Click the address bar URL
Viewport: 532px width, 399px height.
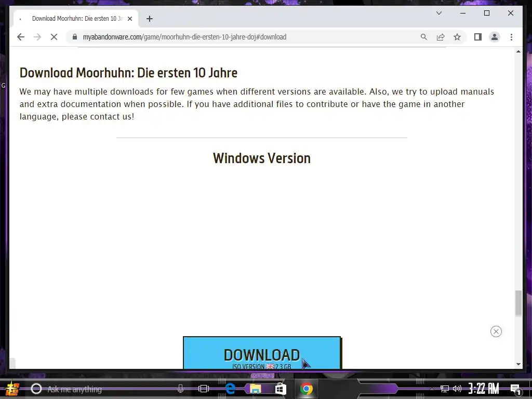[184, 37]
